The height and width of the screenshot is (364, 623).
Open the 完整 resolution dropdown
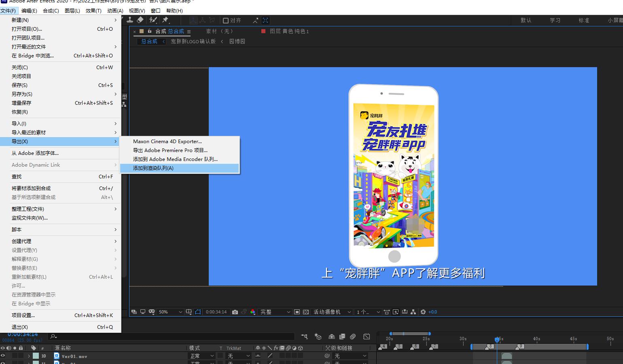tap(275, 312)
